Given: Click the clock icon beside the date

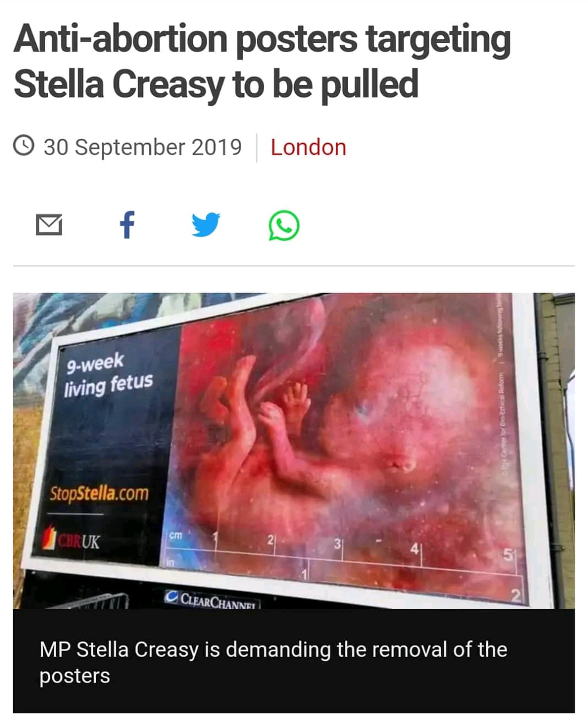Looking at the screenshot, I should tap(24, 147).
